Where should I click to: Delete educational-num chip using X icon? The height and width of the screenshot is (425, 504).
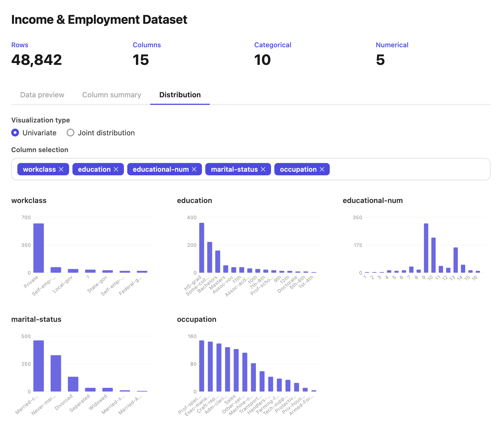(194, 169)
